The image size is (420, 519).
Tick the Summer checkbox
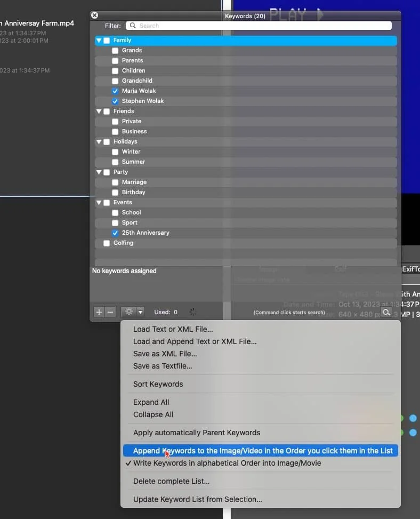click(x=115, y=162)
